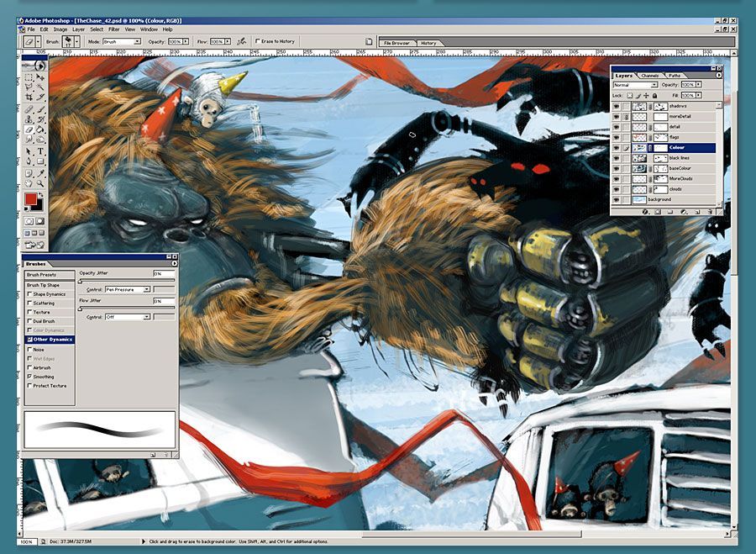Enable the Airbrush checkbox in Brushes panel

tap(30, 367)
